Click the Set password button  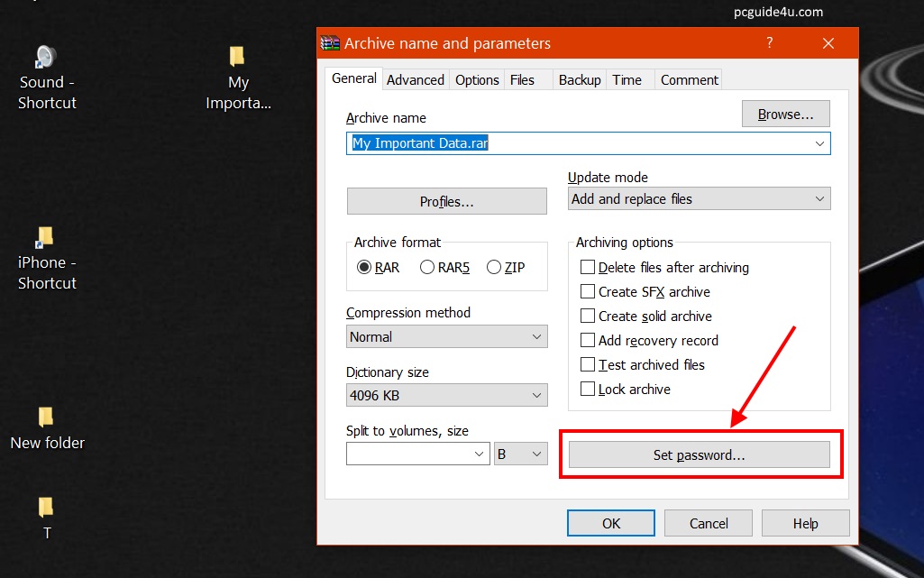[699, 455]
